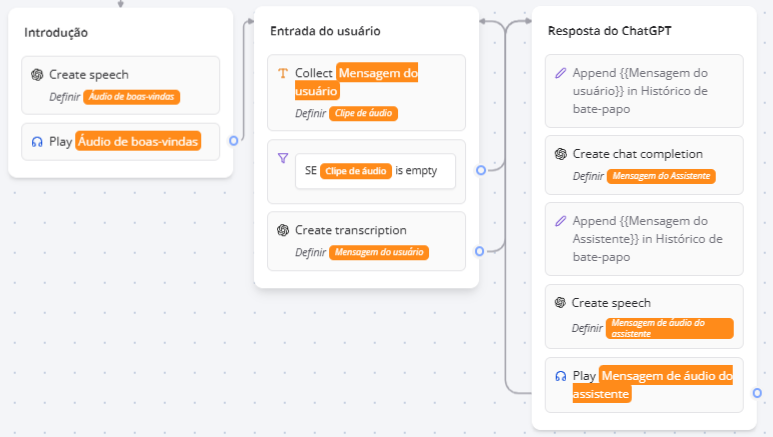This screenshot has height=437, width=773.
Task: Click the output connector of Play Áudio de boas-vindas
Action: (234, 141)
